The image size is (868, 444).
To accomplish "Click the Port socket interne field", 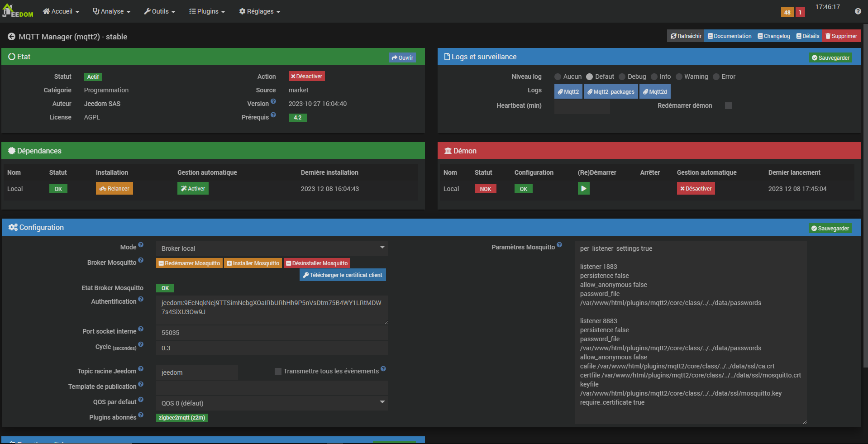I will [x=272, y=332].
